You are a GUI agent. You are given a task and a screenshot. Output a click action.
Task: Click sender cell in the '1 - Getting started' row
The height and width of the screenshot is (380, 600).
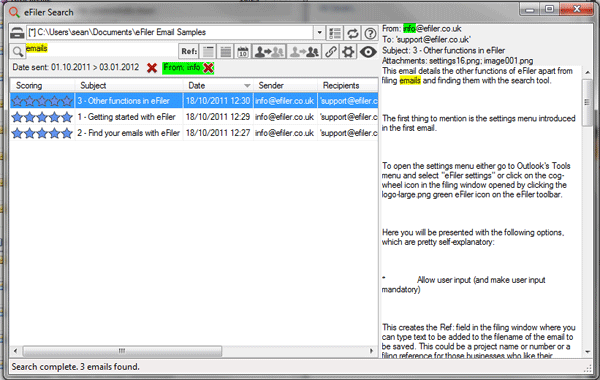pos(285,117)
